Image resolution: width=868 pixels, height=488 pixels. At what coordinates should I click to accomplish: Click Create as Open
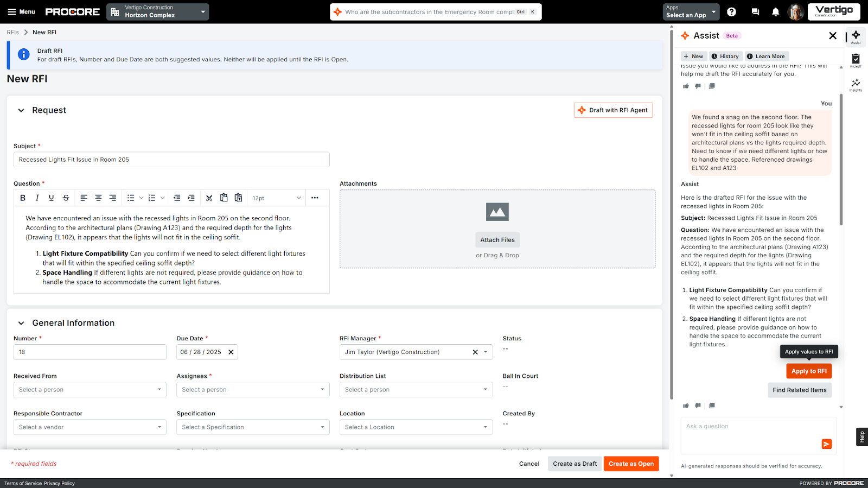coord(631,464)
